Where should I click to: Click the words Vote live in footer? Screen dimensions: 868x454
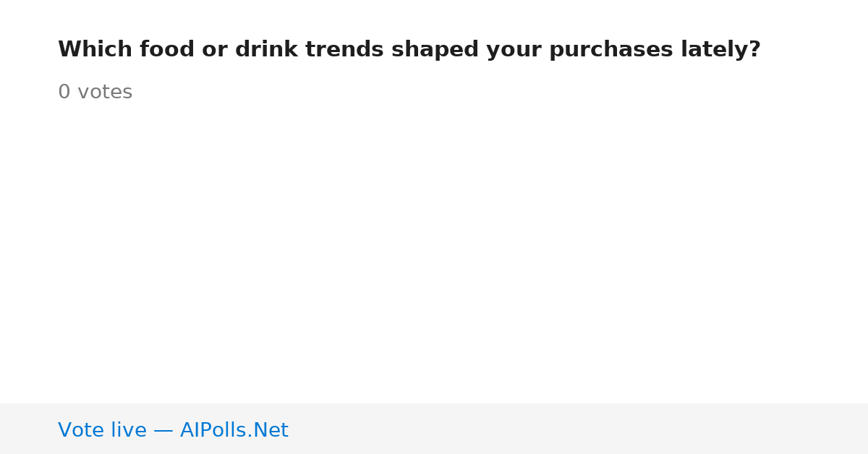click(x=102, y=431)
